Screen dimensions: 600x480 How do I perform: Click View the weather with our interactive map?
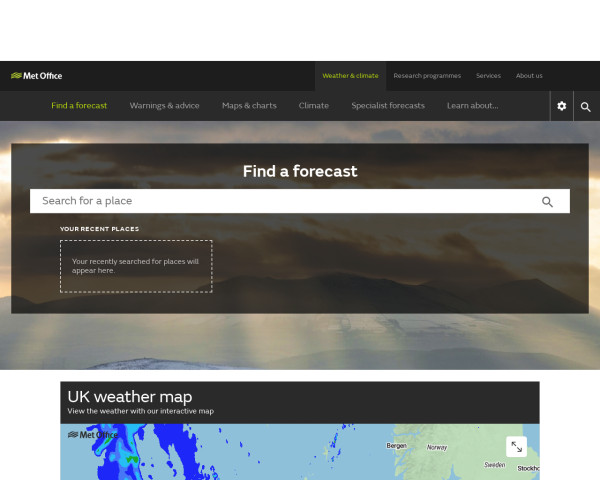pos(140,411)
